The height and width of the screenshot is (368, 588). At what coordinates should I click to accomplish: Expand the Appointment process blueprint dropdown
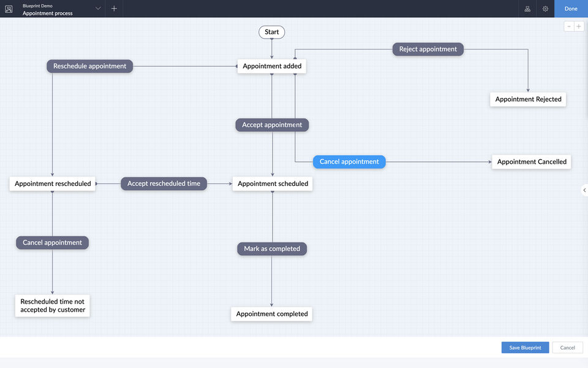point(98,9)
